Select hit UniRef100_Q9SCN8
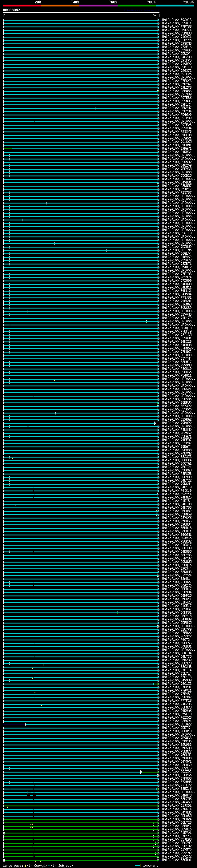 pos(176,43)
